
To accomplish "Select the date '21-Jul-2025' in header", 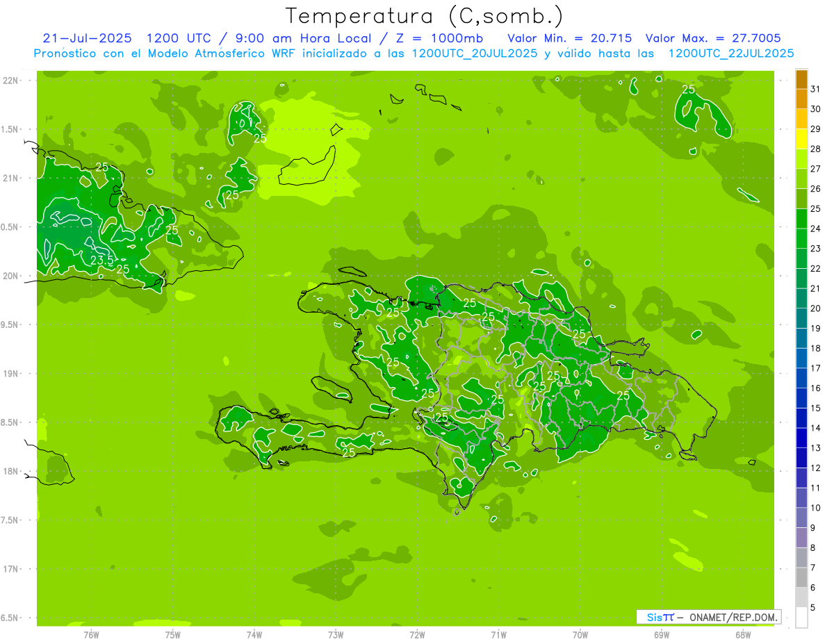I will [x=87, y=38].
